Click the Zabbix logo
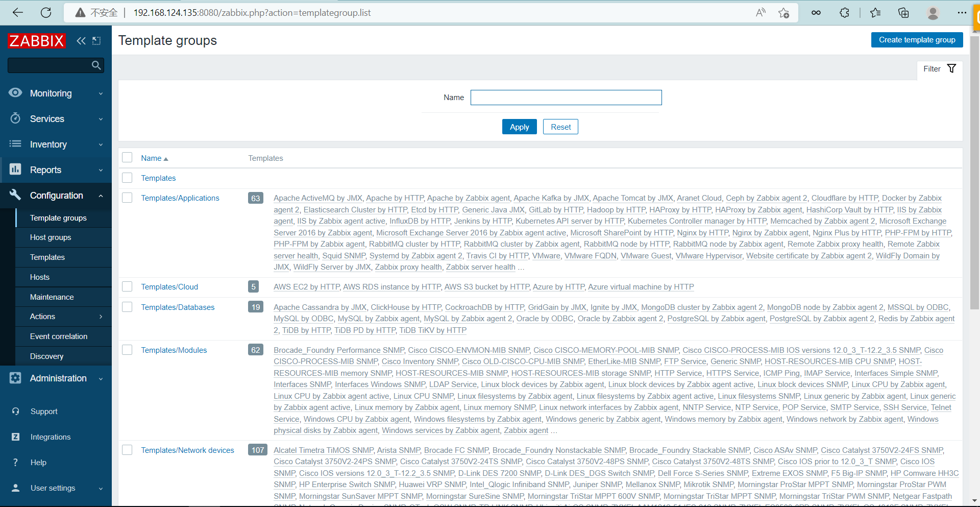 (x=36, y=41)
